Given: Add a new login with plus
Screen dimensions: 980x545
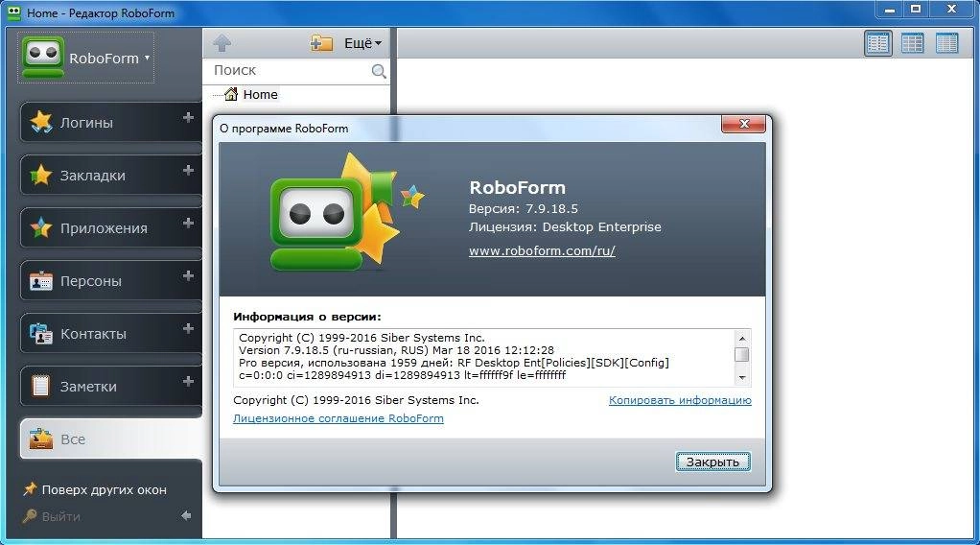Looking at the screenshot, I should pyautogui.click(x=188, y=117).
